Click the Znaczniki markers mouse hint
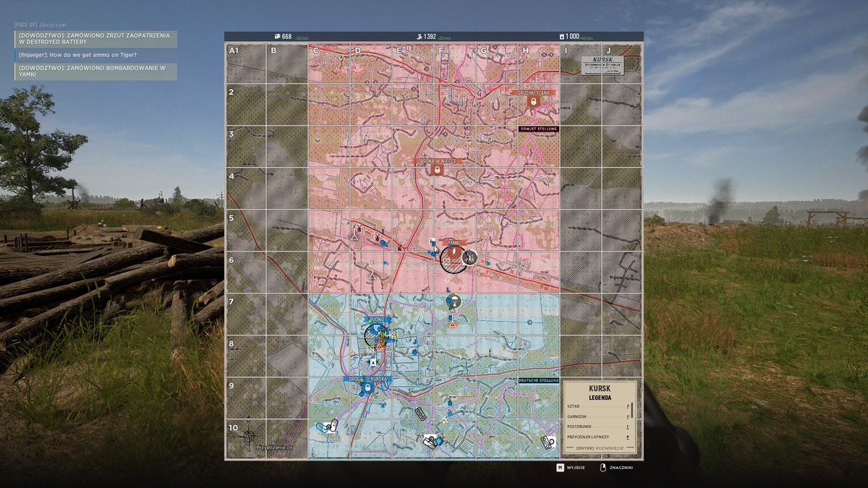This screenshot has height=488, width=868. [x=616, y=468]
